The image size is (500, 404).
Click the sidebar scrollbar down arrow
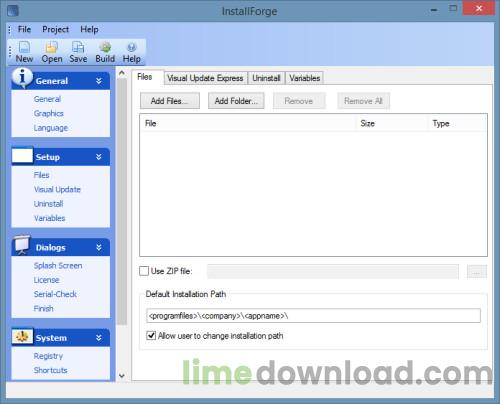(122, 376)
